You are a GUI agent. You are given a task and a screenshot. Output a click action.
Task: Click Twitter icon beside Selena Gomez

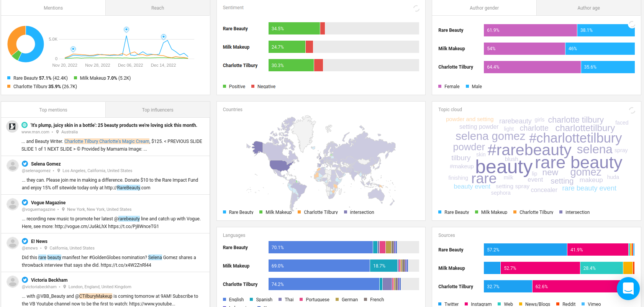(25, 164)
